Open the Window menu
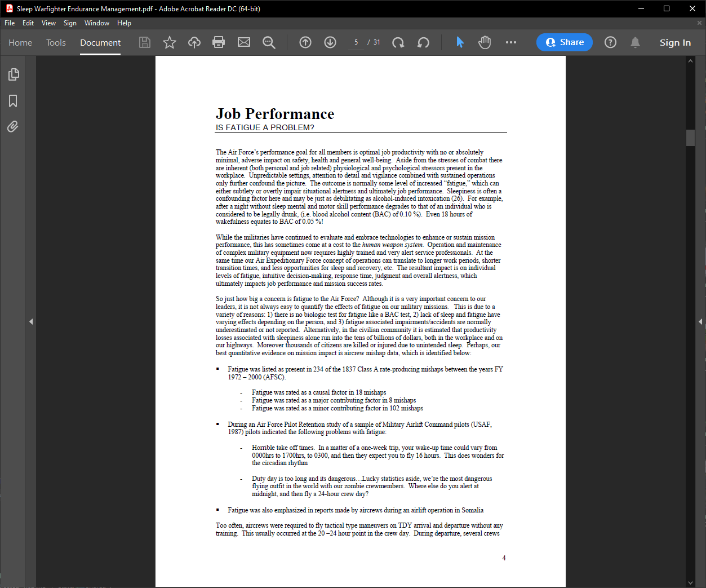The image size is (706, 588). pyautogui.click(x=96, y=23)
